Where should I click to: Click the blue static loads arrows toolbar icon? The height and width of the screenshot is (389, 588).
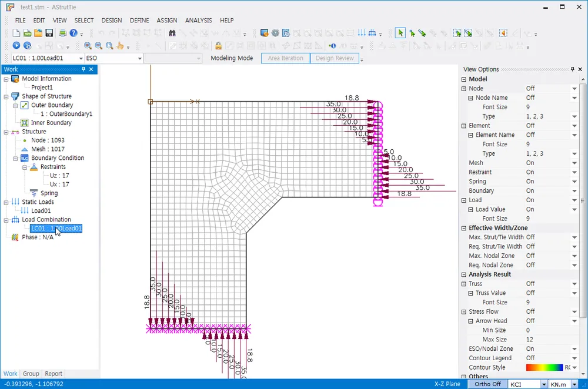(x=362, y=33)
